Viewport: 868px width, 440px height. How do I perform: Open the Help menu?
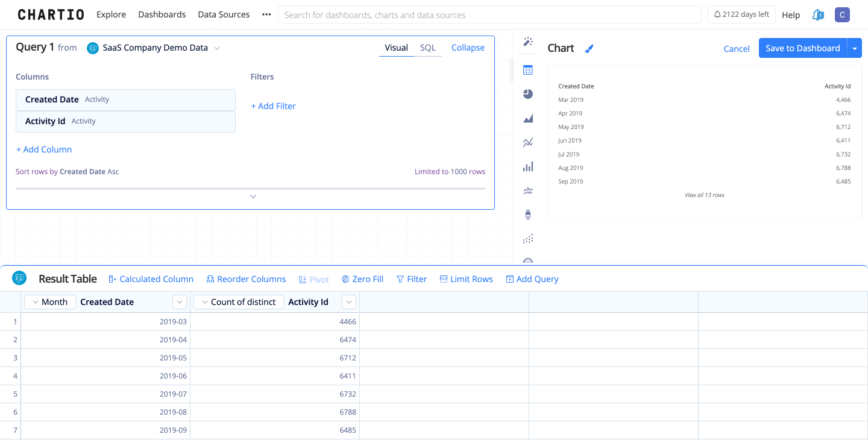791,15
